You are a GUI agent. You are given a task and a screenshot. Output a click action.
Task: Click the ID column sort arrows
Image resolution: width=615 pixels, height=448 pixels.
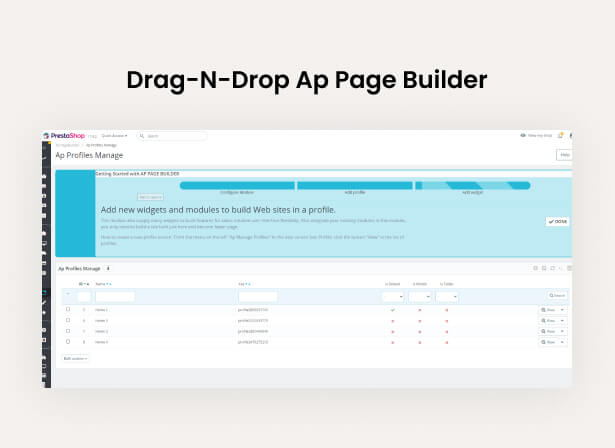pos(87,284)
